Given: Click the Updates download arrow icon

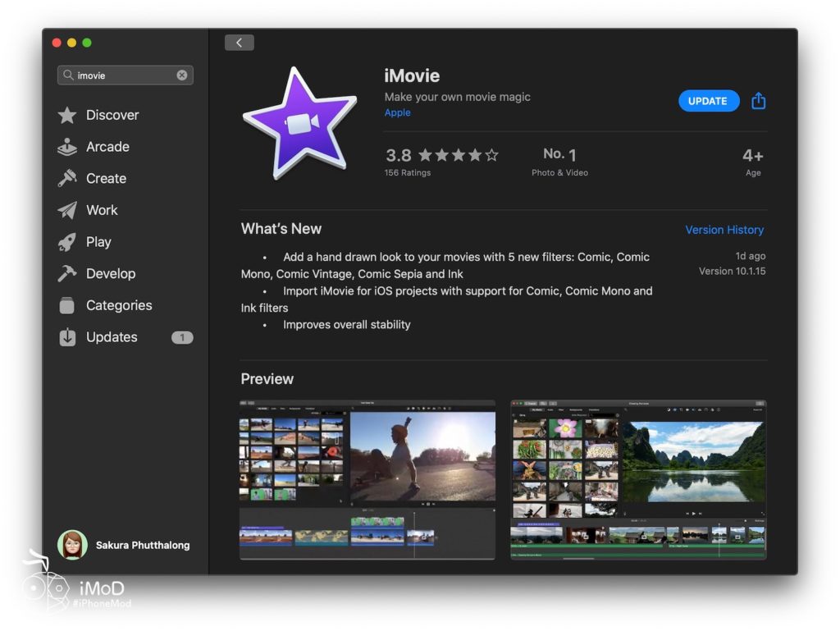Looking at the screenshot, I should click(67, 337).
